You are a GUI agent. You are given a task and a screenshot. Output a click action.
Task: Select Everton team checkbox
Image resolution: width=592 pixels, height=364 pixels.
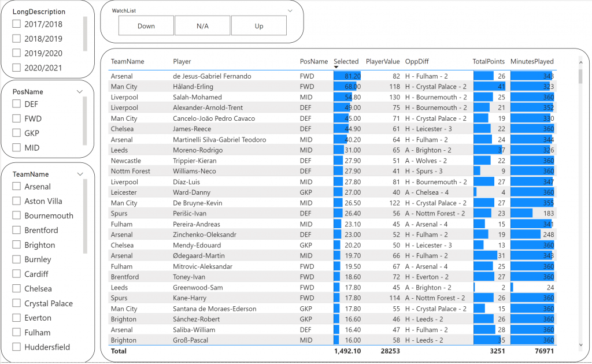[x=16, y=318]
